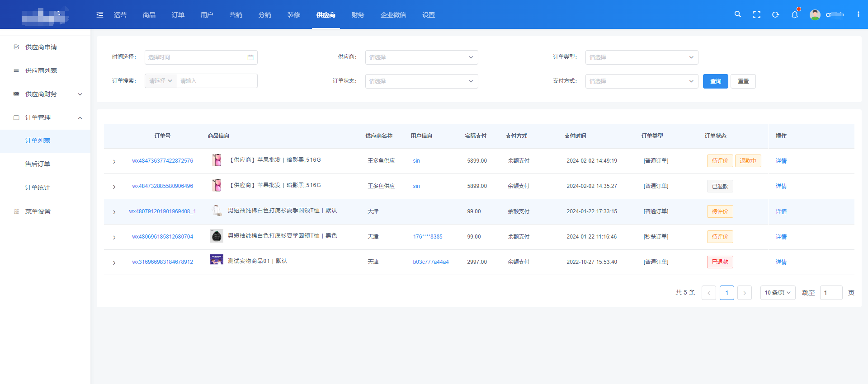Click the 查询 search button
The width and height of the screenshot is (868, 384).
[716, 81]
